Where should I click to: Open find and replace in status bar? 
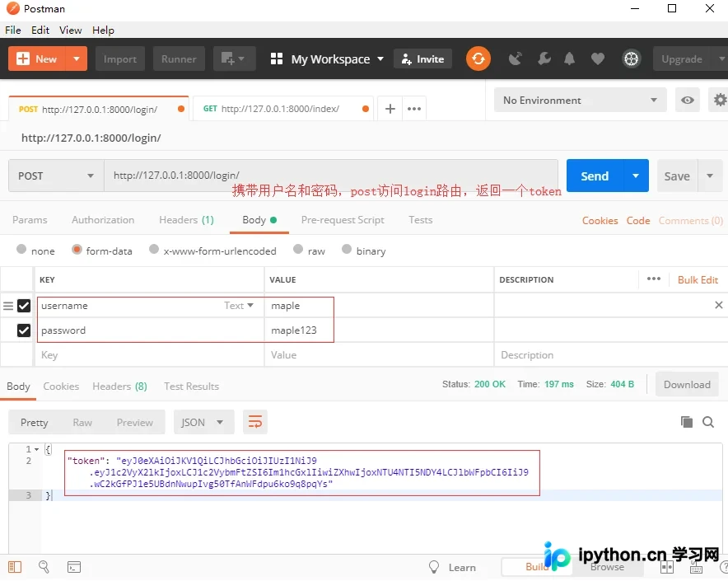(44, 567)
